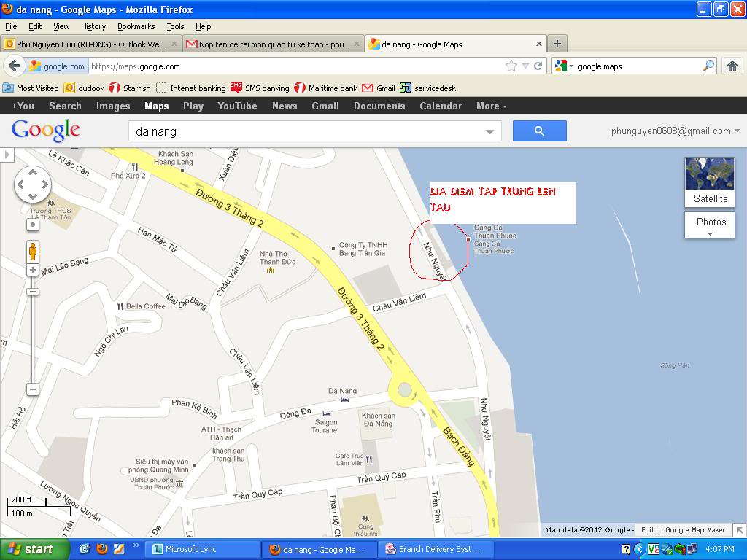Image resolution: width=747 pixels, height=560 pixels.
Task: Open the Maritime bank bookmark
Action: click(326, 87)
